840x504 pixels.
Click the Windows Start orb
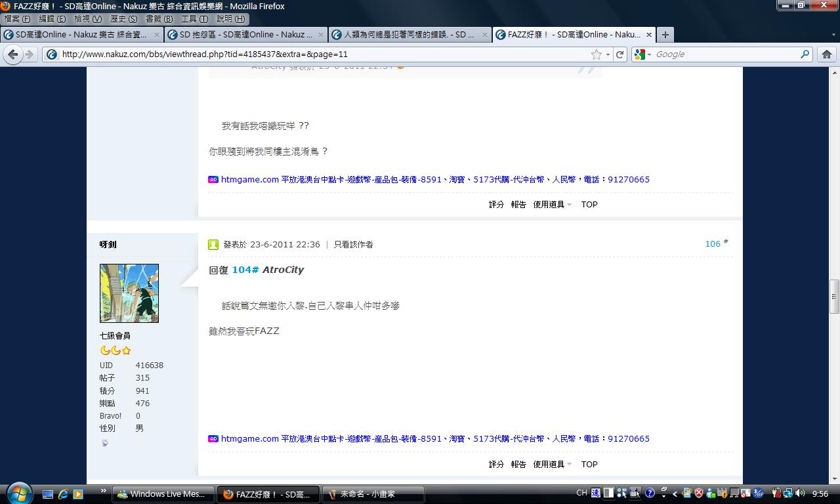coord(18,493)
